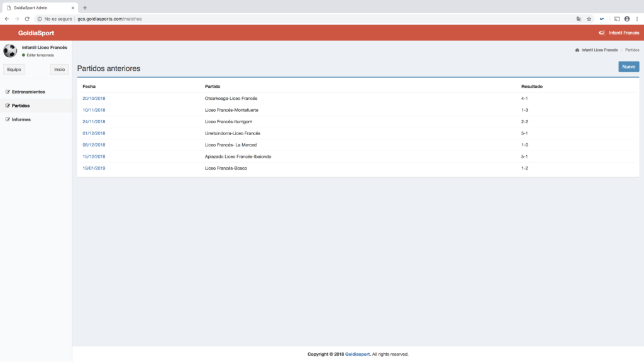Open the Chrome three-dot menu

pyautogui.click(x=636, y=19)
